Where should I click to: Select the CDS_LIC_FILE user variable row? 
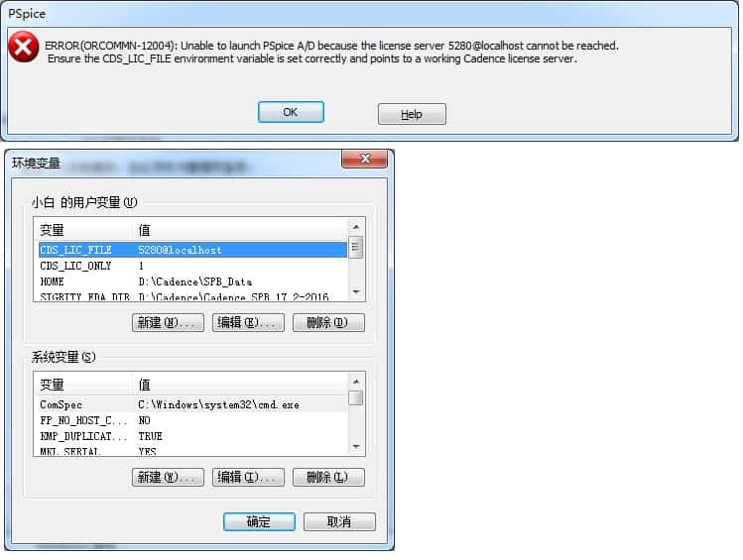coord(192,250)
